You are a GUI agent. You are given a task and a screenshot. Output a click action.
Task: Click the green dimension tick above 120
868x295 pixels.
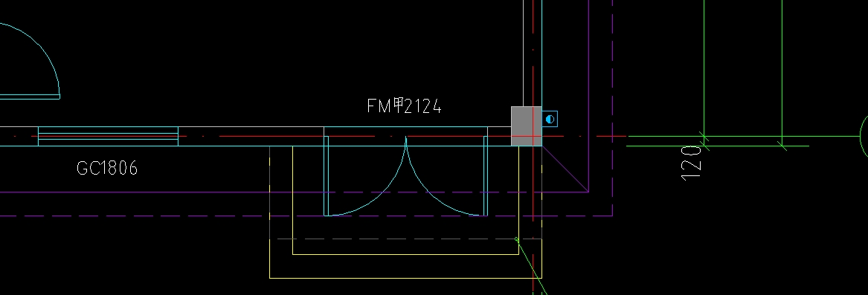point(704,136)
